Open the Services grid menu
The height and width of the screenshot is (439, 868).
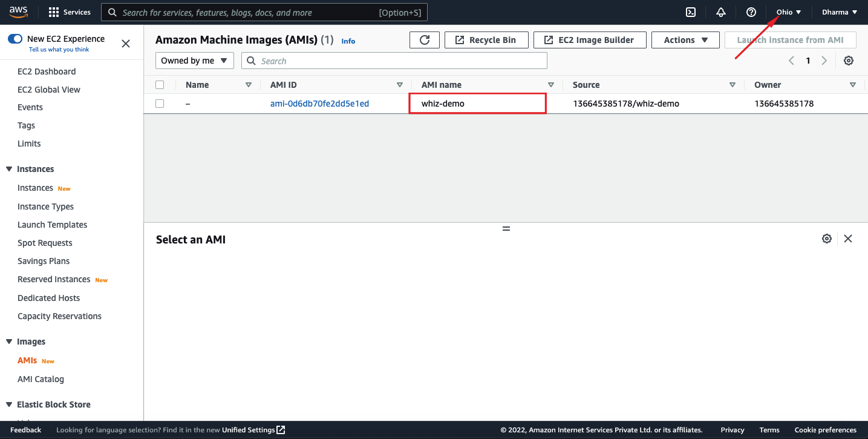pos(70,12)
